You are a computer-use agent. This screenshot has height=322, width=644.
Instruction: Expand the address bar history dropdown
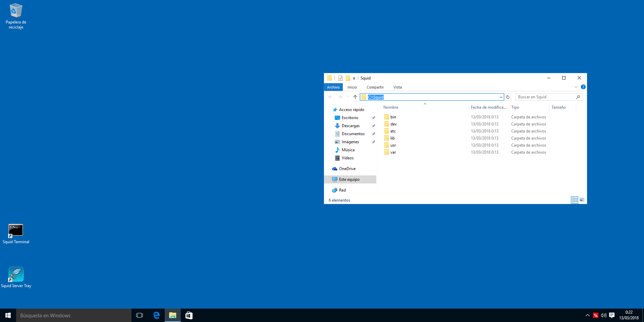(501, 97)
